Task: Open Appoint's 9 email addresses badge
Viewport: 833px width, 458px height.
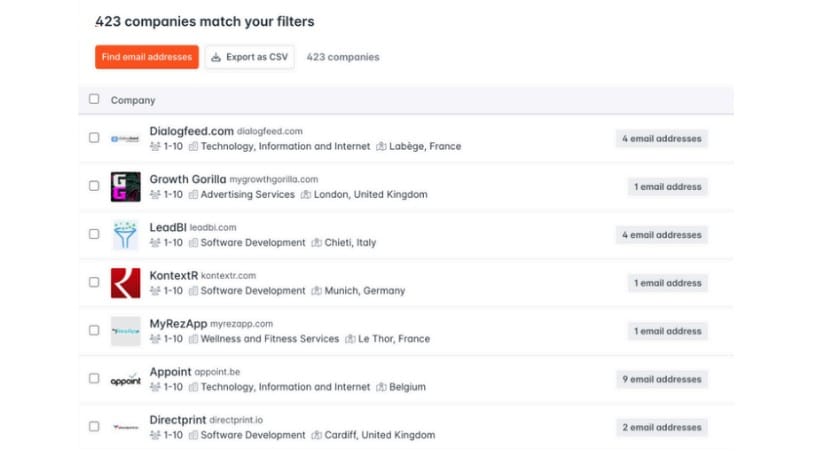Action: (x=662, y=379)
